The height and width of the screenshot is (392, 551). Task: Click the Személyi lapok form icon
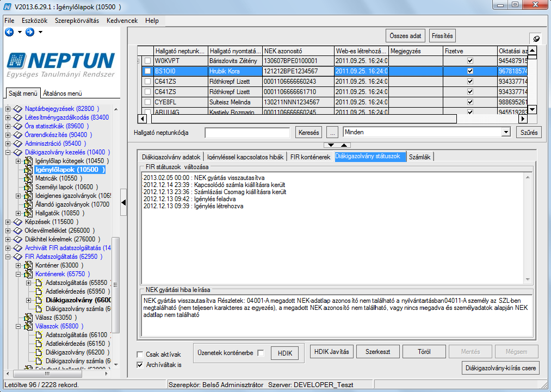pyautogui.click(x=28, y=187)
